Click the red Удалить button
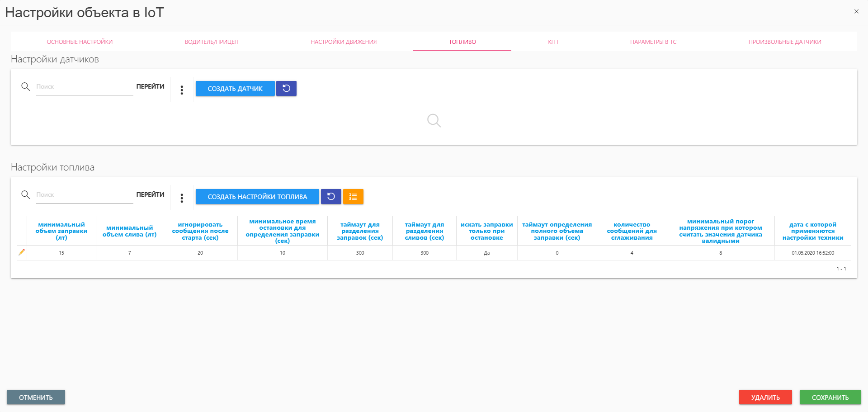Image resolution: width=868 pixels, height=412 pixels. coord(765,398)
